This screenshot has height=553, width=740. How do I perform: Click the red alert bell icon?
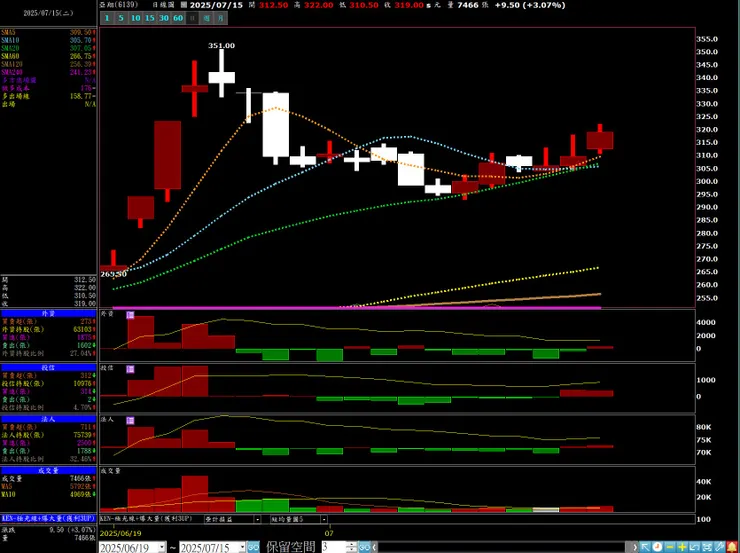coord(732,547)
